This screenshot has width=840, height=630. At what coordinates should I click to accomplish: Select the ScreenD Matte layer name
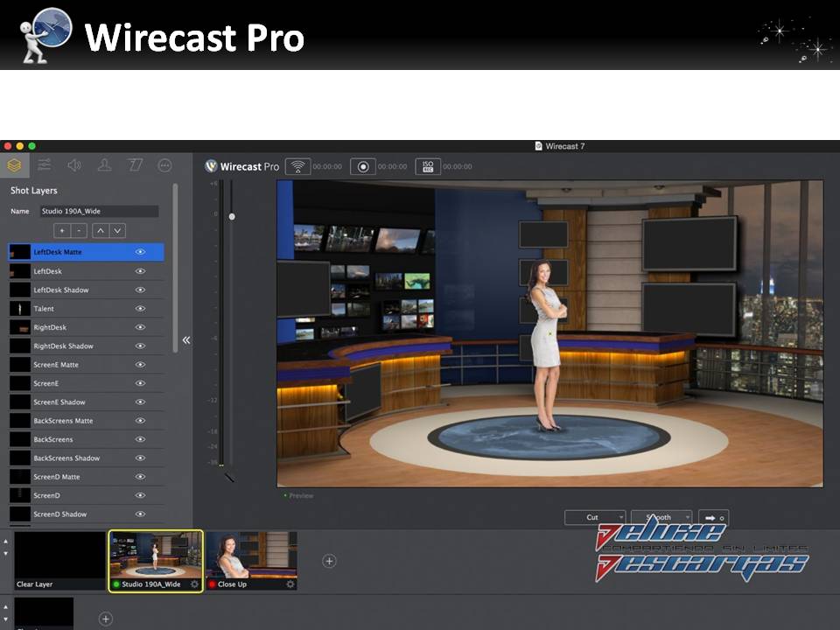point(56,477)
